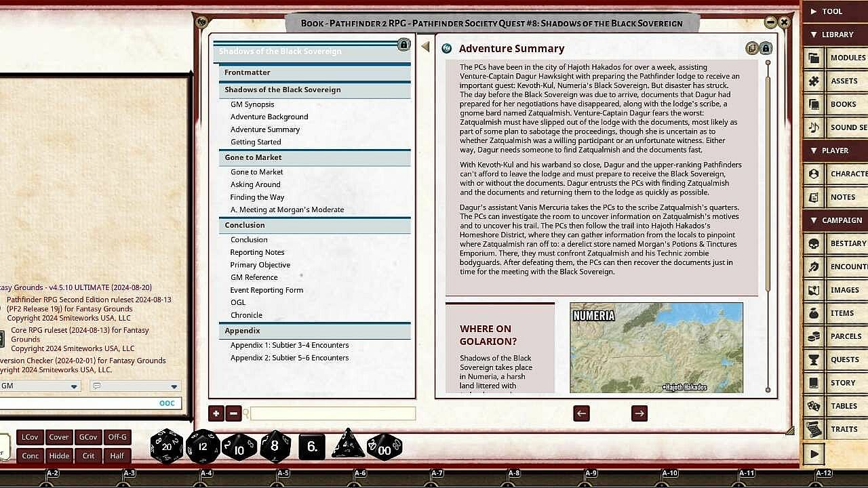
Task: Collapse the Gone to Market chapter header
Action: pyautogui.click(x=315, y=157)
